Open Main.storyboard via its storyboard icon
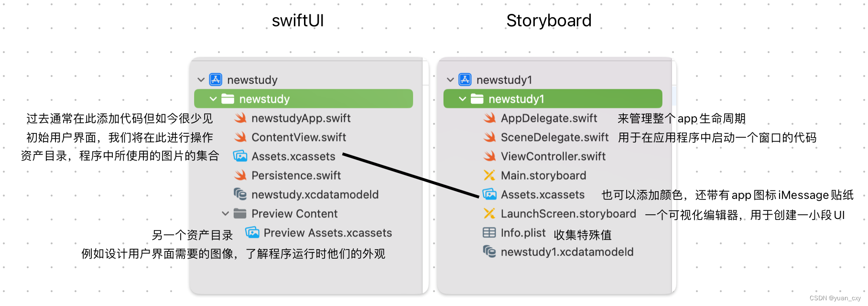 (x=490, y=175)
